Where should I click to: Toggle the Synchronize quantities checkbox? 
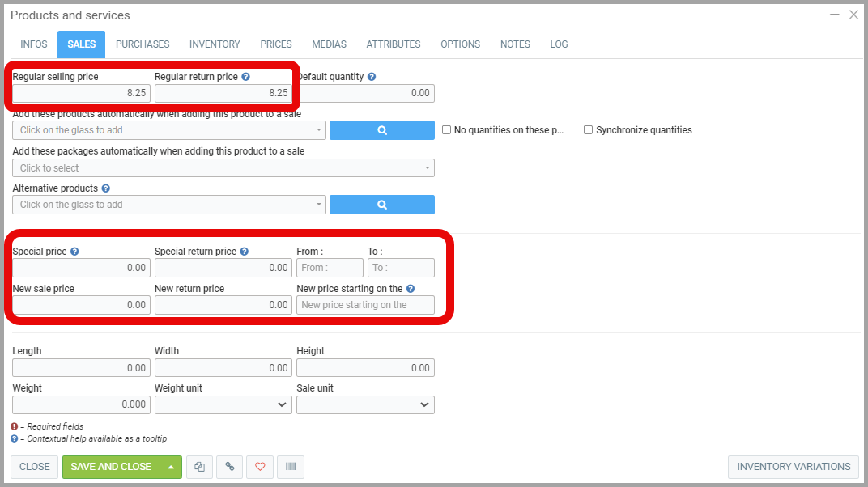(589, 130)
